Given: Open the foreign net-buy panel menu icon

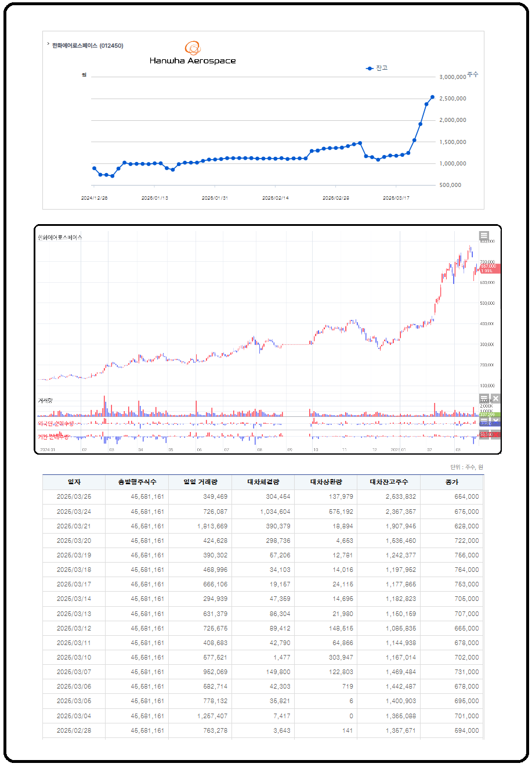Looking at the screenshot, I should point(484,420).
